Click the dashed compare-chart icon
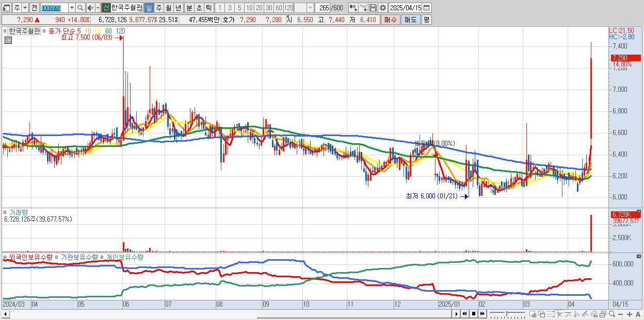This screenshot has width=644, height=320. point(550,314)
